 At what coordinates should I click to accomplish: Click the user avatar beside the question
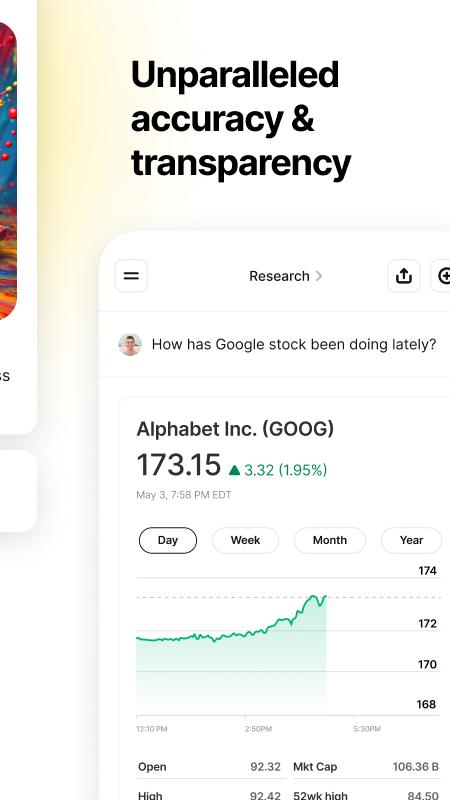(x=130, y=345)
